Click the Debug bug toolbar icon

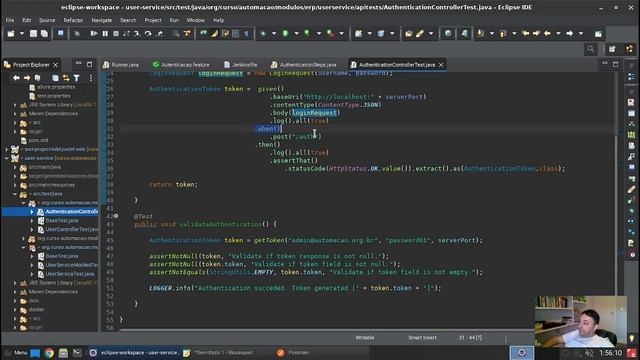(x=263, y=33)
